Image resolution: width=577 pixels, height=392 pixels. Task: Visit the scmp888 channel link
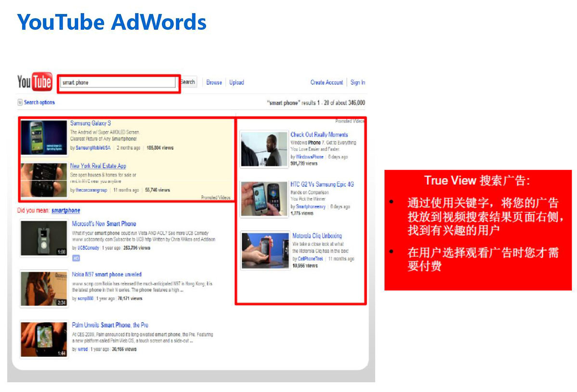pos(86,299)
